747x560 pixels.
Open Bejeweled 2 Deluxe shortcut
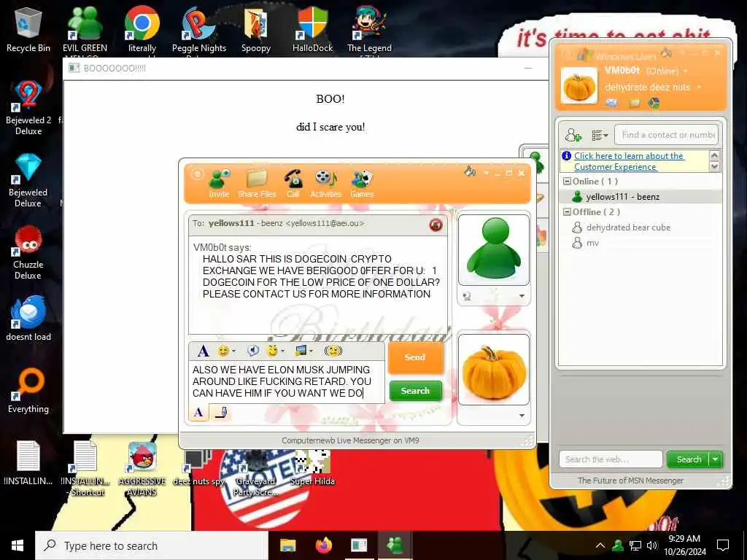[x=28, y=108]
